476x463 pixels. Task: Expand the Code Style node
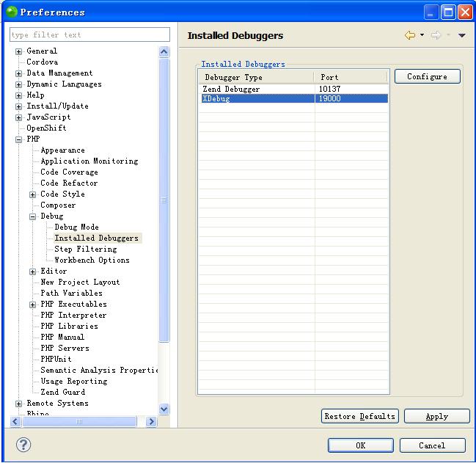tap(32, 194)
